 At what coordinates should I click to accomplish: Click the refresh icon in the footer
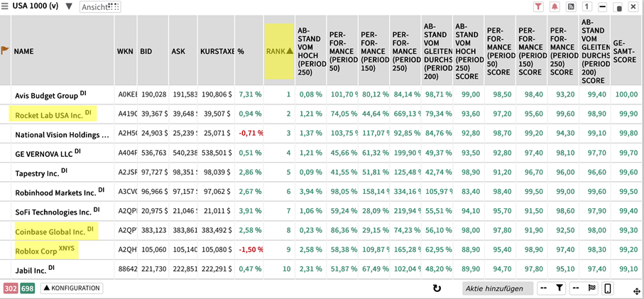point(437,288)
